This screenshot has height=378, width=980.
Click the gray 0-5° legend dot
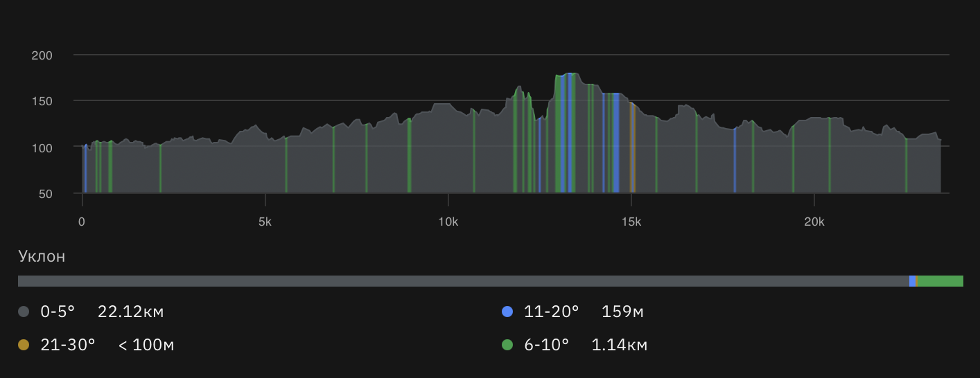[x=24, y=312]
